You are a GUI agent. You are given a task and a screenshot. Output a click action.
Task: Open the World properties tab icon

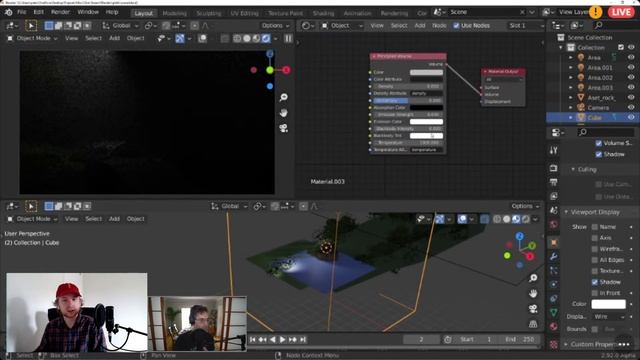(553, 224)
